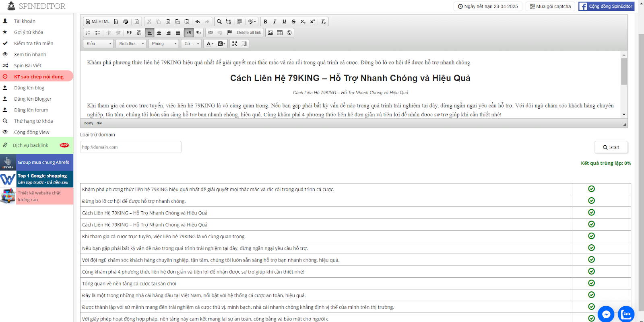
Task: Click the Decrease Indent icon
Action: click(x=109, y=33)
